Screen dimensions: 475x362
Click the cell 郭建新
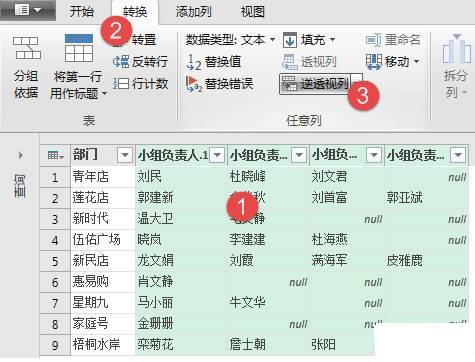(x=181, y=198)
